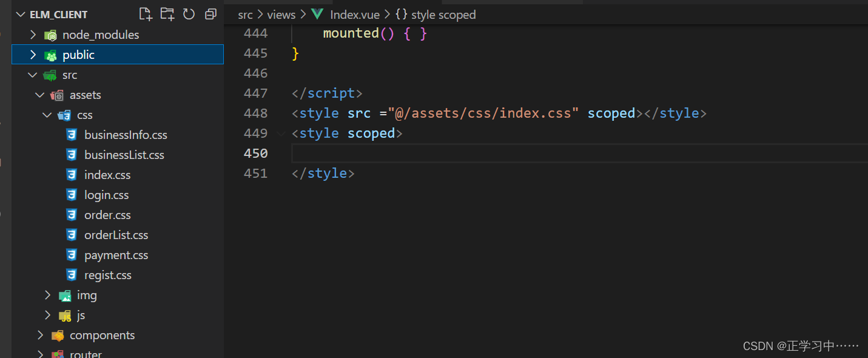868x358 pixels.
Task: Click the CSS icon beside orderList.css
Action: [72, 235]
